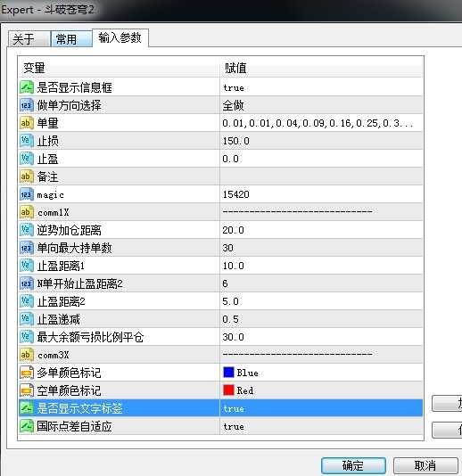Click the magic value field 15420
The width and height of the screenshot is (462, 476).
[x=321, y=194]
